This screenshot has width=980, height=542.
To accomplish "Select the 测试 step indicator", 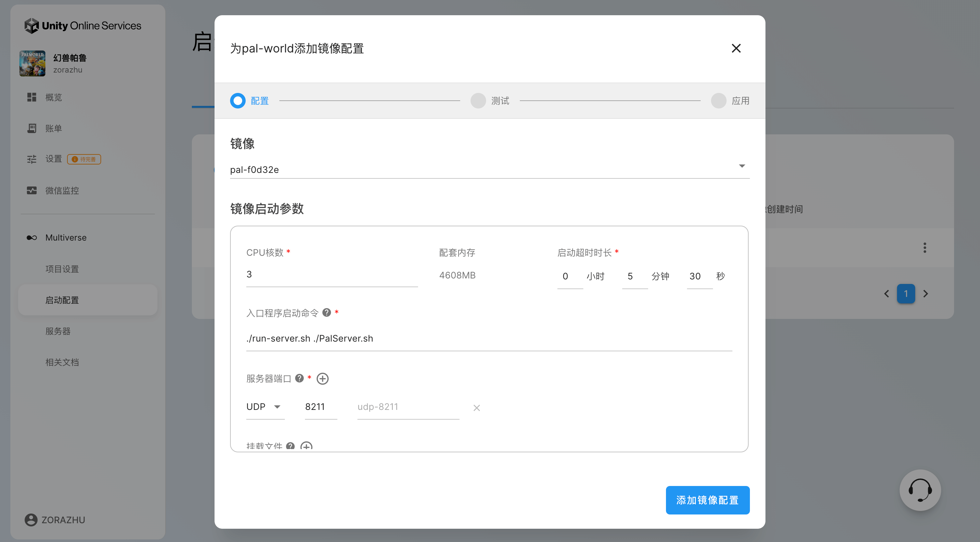I will (x=478, y=101).
